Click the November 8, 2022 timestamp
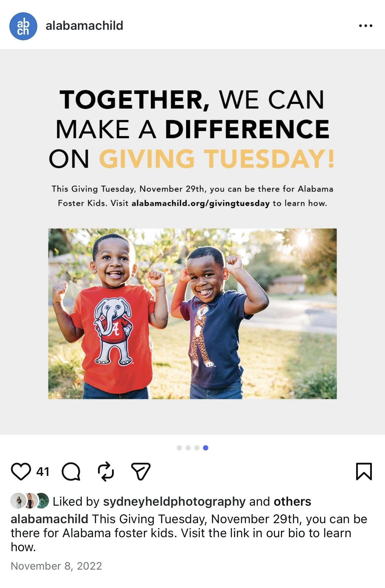385x588 pixels. pyautogui.click(x=56, y=566)
